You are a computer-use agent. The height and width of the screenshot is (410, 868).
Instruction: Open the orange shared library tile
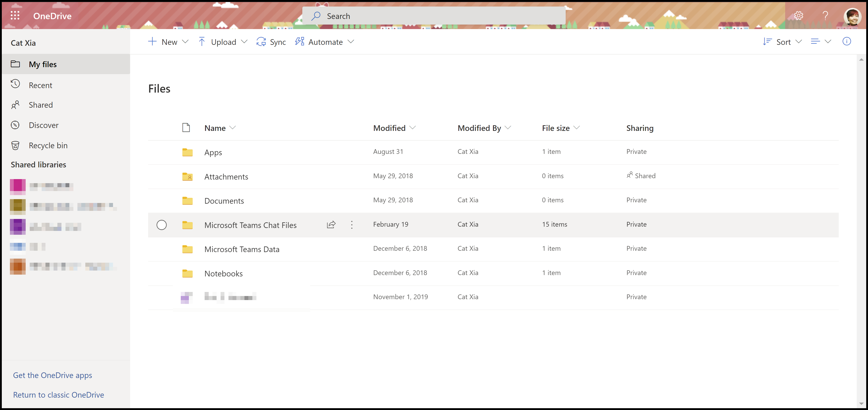point(18,266)
